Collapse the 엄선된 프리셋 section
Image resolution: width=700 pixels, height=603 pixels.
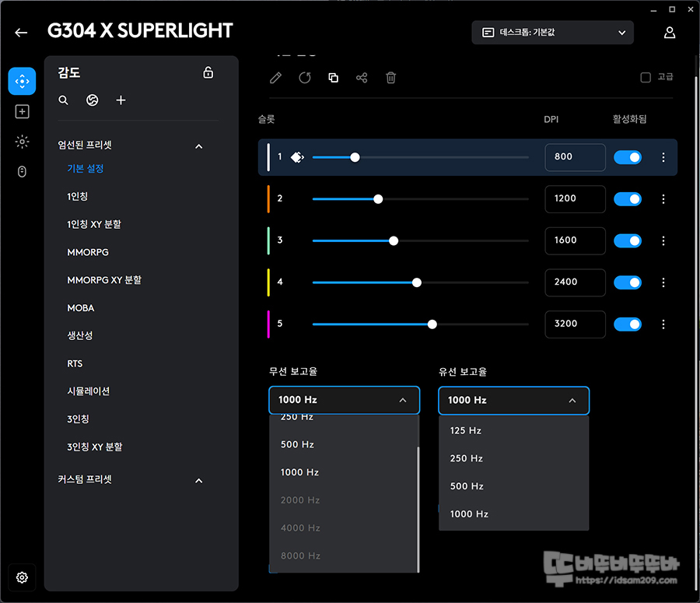(198, 146)
